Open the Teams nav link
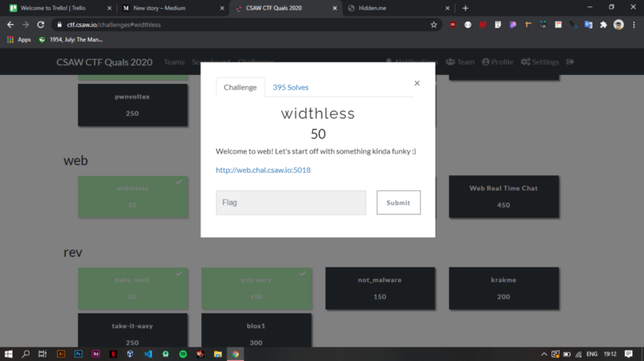 click(174, 62)
